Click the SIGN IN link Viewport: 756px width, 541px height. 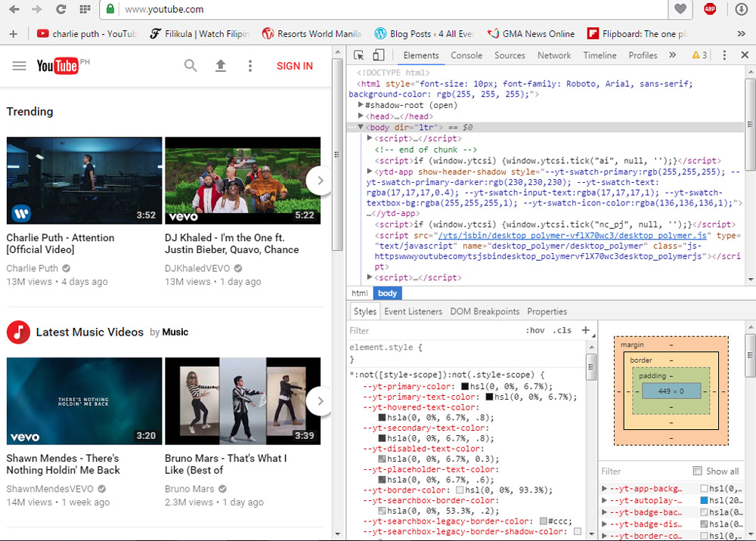[x=295, y=66]
